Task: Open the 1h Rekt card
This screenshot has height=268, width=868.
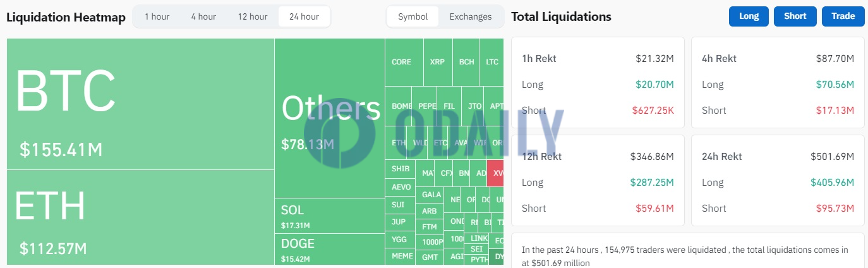Action: [598, 82]
